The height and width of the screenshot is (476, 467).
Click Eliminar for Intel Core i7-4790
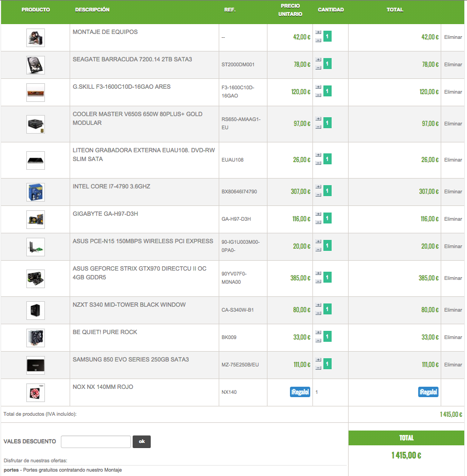pos(453,192)
